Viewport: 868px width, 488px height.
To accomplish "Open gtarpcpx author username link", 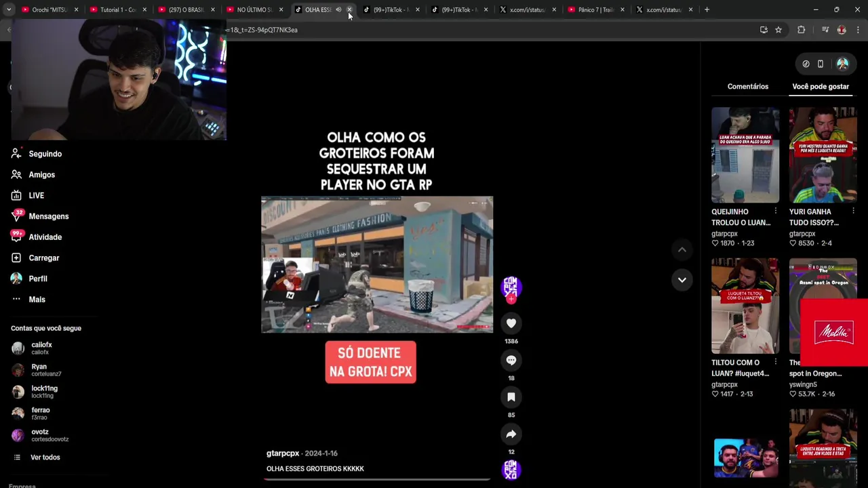I will pyautogui.click(x=283, y=453).
